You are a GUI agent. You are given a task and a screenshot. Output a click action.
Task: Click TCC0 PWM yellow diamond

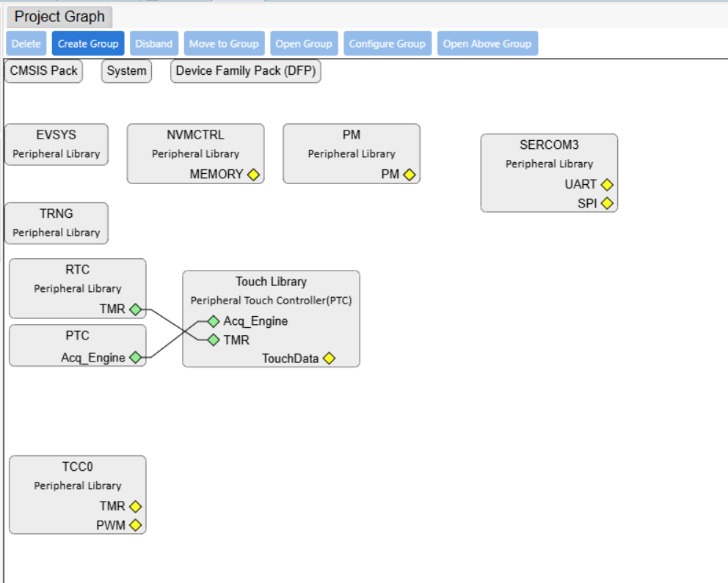(135, 525)
